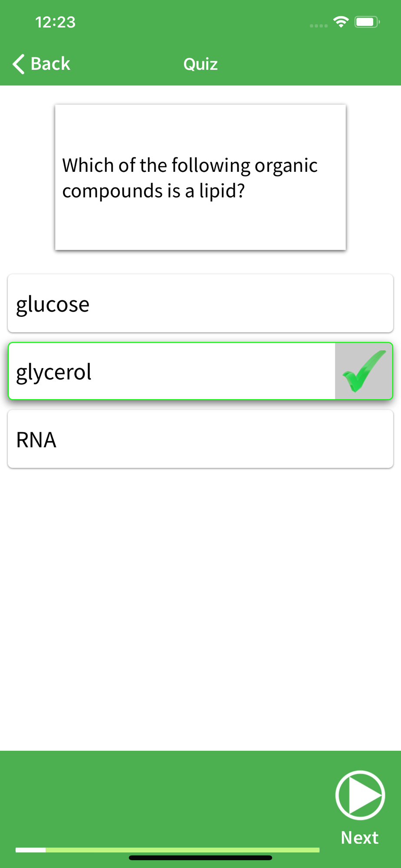401x868 pixels.
Task: Click the cellular signal dots
Action: 319,26
